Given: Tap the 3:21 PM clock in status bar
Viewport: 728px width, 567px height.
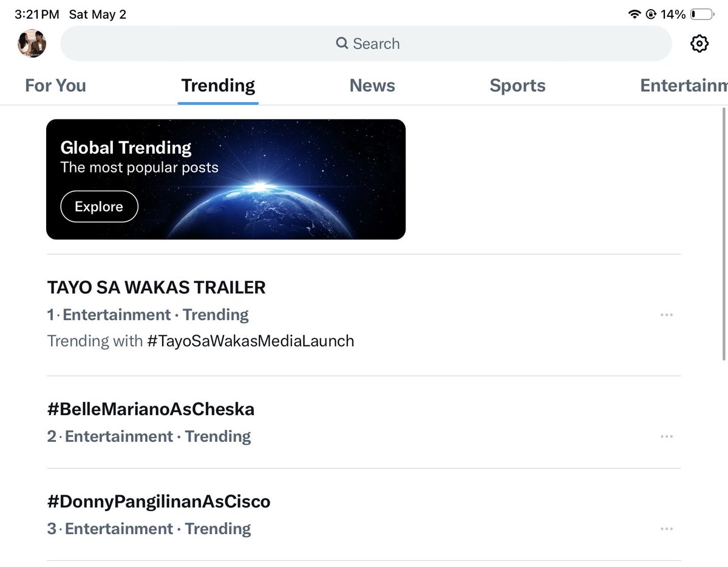Looking at the screenshot, I should pyautogui.click(x=36, y=15).
